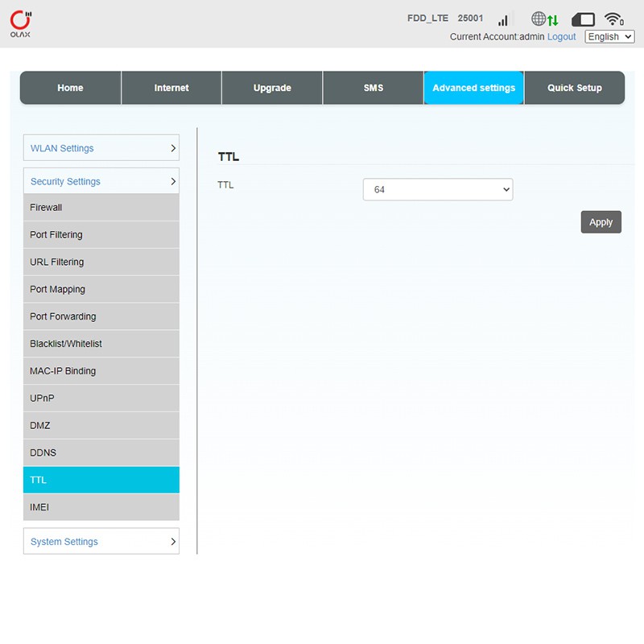
Task: Click the battery status icon
Action: pyautogui.click(x=583, y=19)
